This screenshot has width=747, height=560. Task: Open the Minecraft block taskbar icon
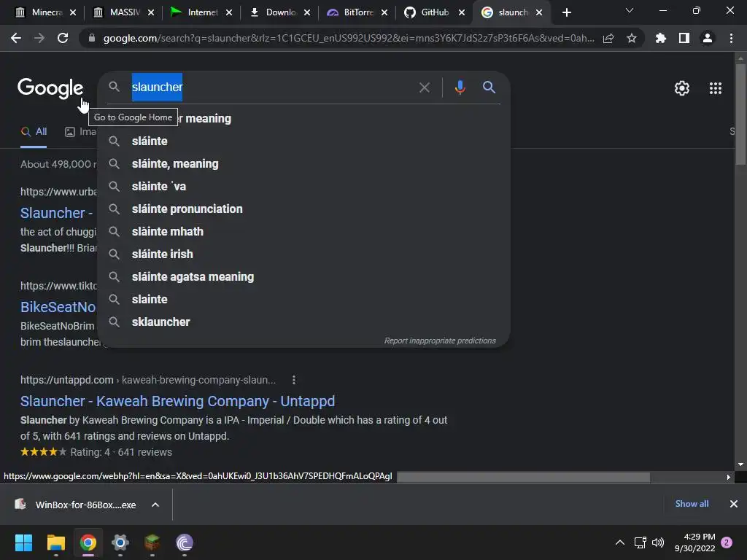(x=152, y=542)
